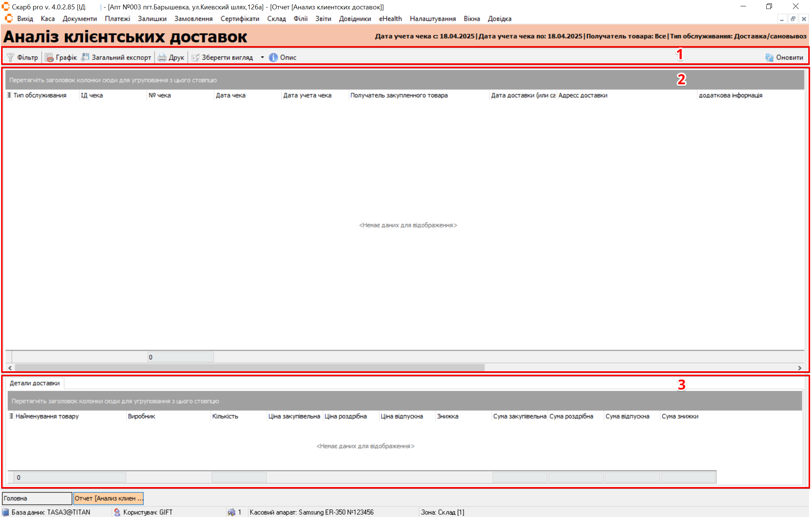Open column chooser of Детали доставки grid

(x=11, y=416)
